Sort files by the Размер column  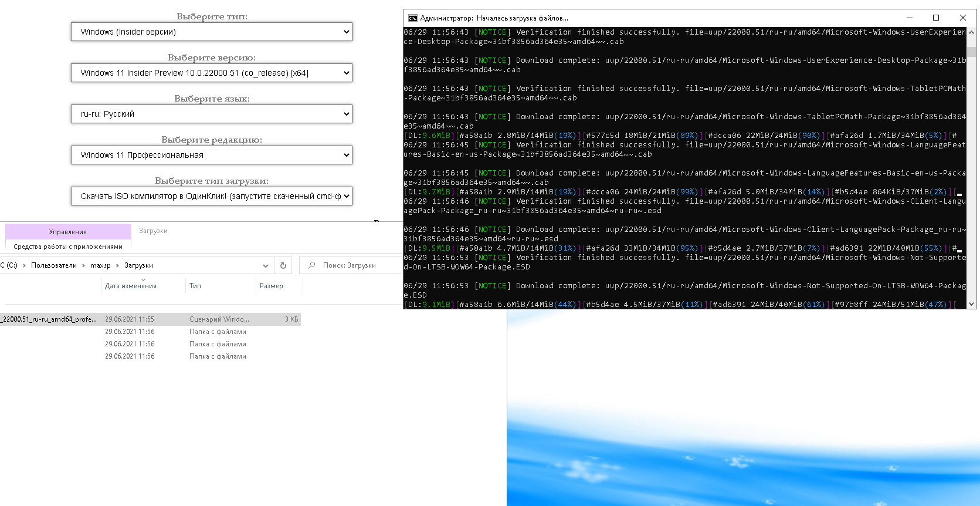pyautogui.click(x=272, y=286)
